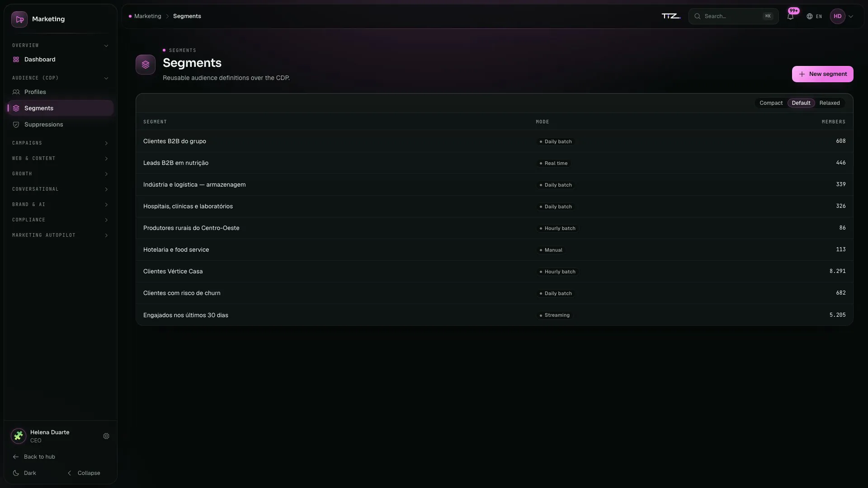Create a New segment
The image size is (868, 488).
point(822,74)
